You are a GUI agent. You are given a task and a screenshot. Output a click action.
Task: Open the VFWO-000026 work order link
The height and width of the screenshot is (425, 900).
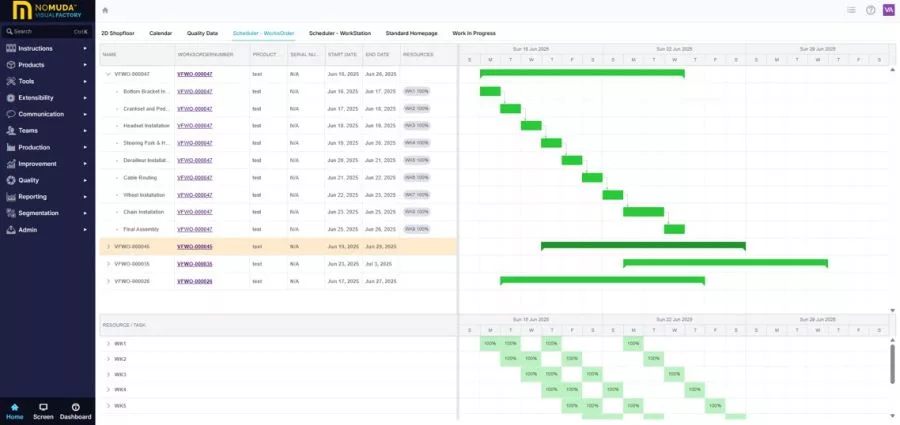pyautogui.click(x=195, y=281)
